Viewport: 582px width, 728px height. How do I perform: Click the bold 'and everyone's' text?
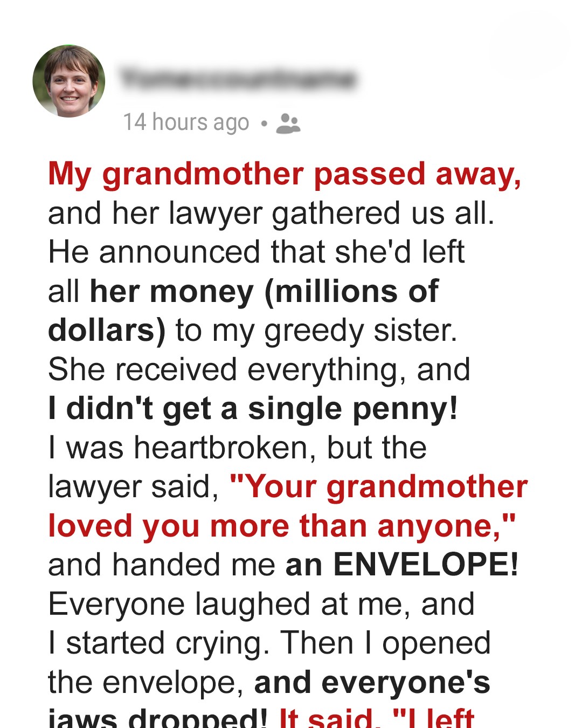pos(372,683)
